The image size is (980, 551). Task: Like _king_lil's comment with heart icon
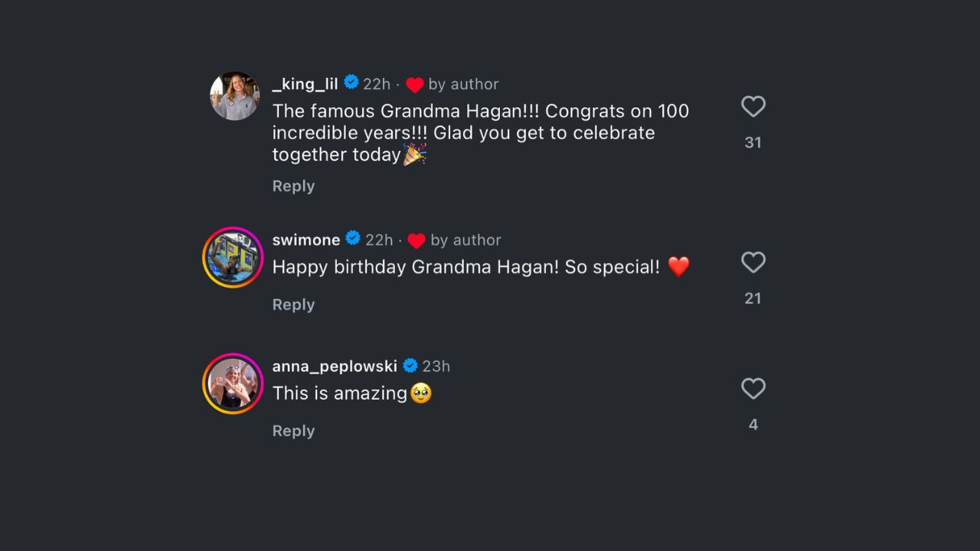753,106
